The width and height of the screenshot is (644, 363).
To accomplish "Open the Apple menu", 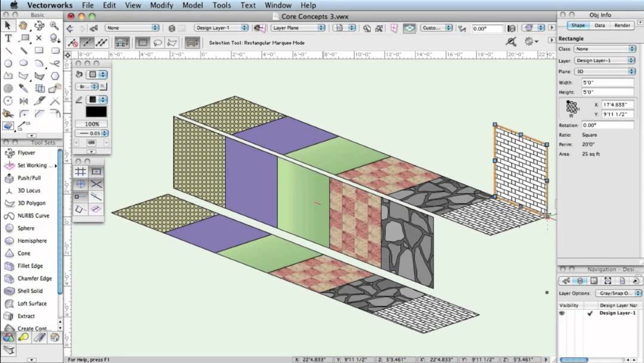I will tap(14, 5).
